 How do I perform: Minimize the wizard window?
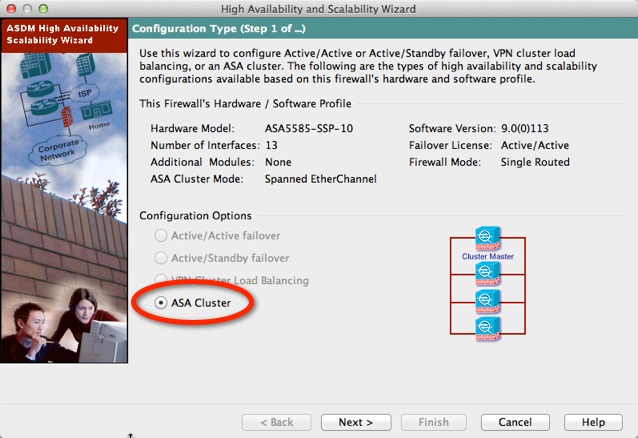pyautogui.click(x=27, y=9)
